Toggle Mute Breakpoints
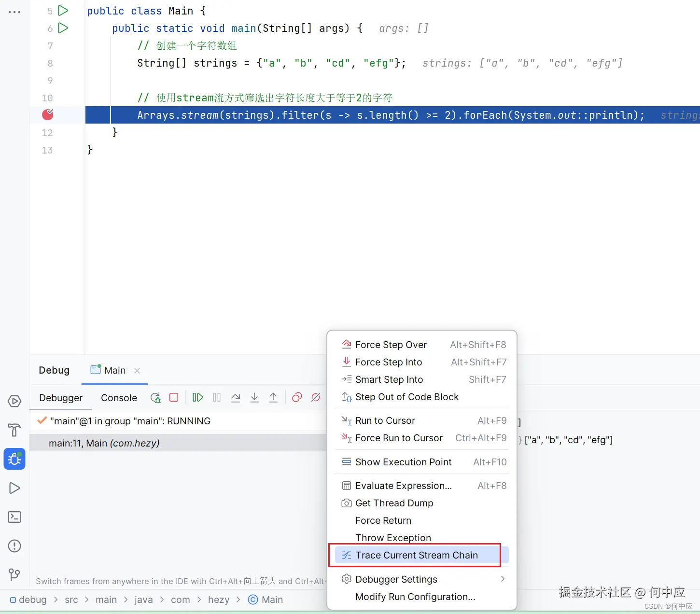The width and height of the screenshot is (700, 614). click(316, 397)
